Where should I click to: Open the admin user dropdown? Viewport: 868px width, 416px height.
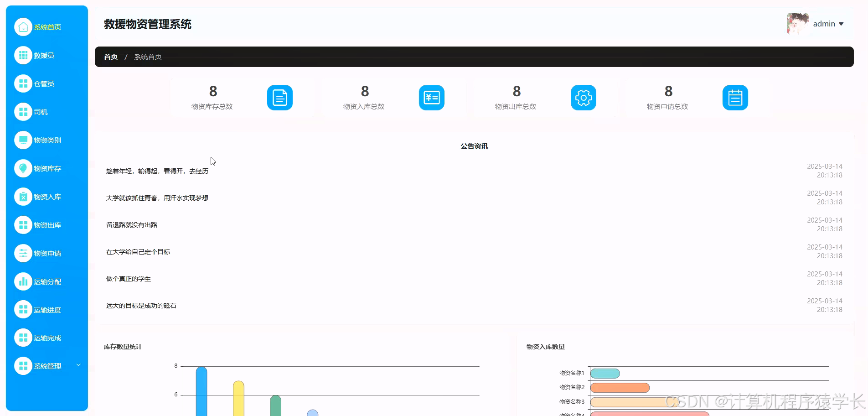pyautogui.click(x=828, y=24)
